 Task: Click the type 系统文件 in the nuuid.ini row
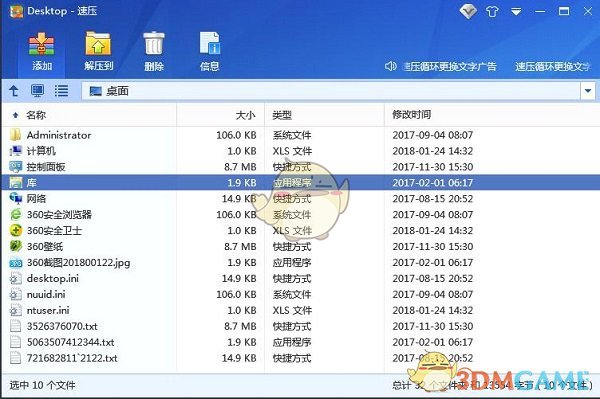pyautogui.click(x=292, y=295)
